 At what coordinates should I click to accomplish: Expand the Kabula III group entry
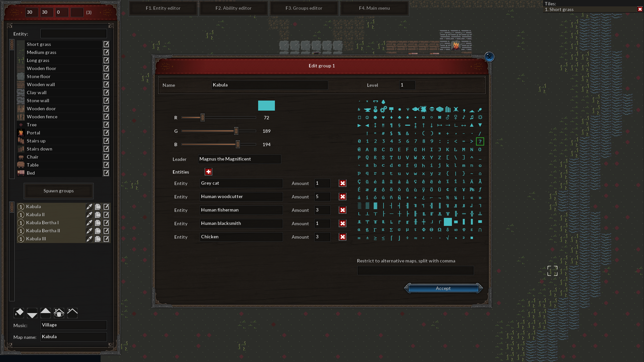point(20,238)
